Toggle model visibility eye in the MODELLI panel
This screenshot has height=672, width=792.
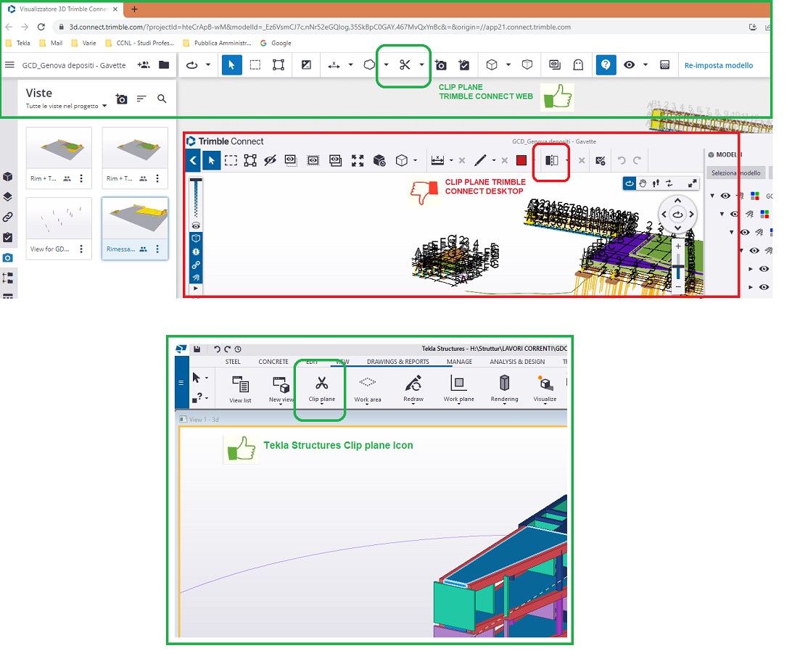[x=725, y=195]
